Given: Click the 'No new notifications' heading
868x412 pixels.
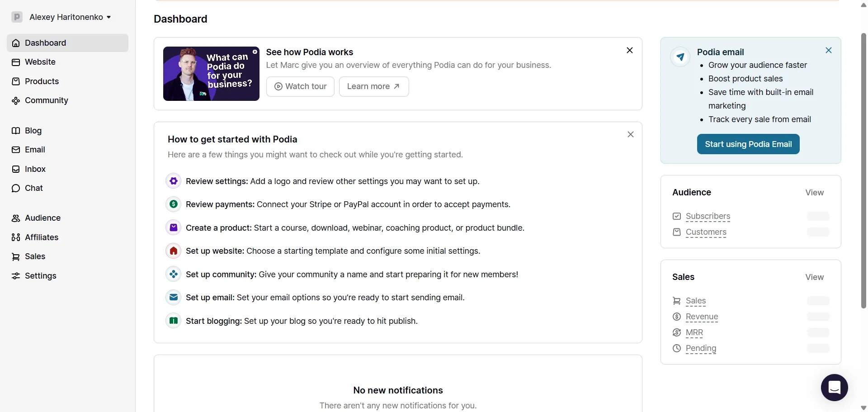Looking at the screenshot, I should (398, 390).
